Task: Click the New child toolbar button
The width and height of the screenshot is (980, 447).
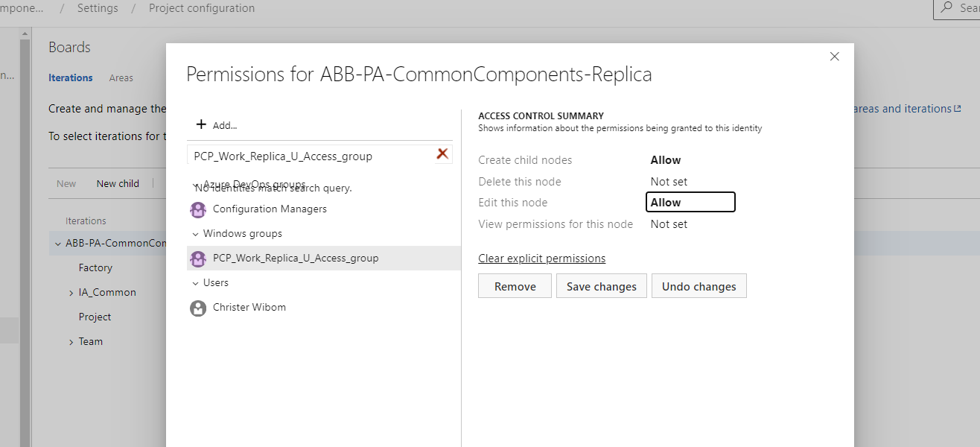Action: [118, 183]
